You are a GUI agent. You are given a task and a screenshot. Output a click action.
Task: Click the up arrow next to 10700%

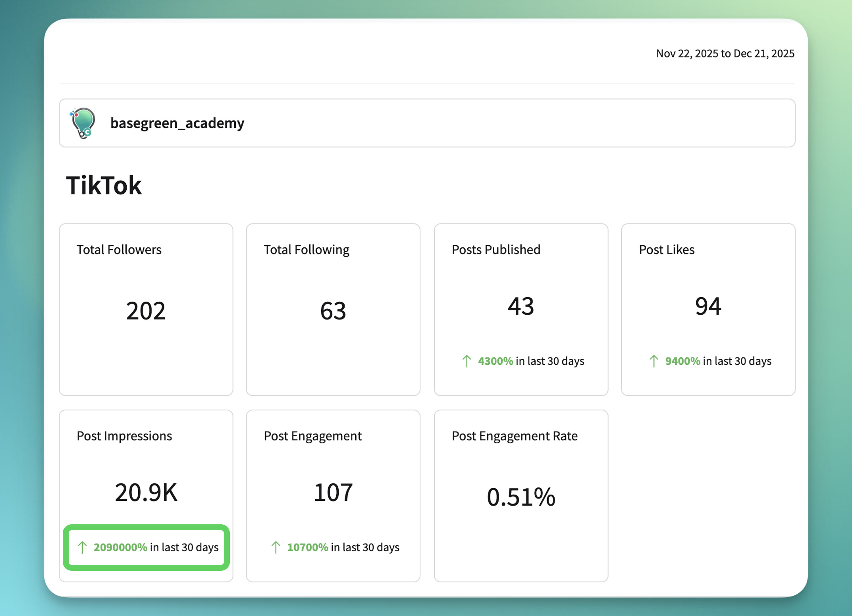click(x=276, y=547)
